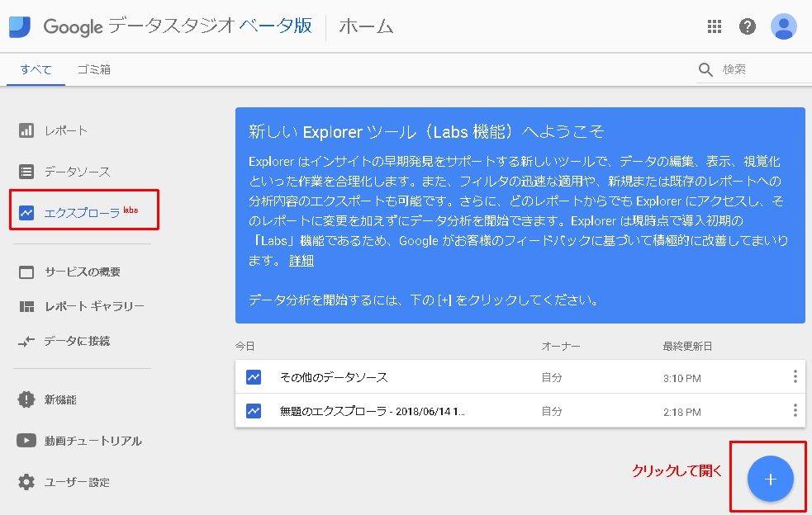Click the 今日 section label
Image resolution: width=812 pixels, height=515 pixels.
click(x=245, y=347)
